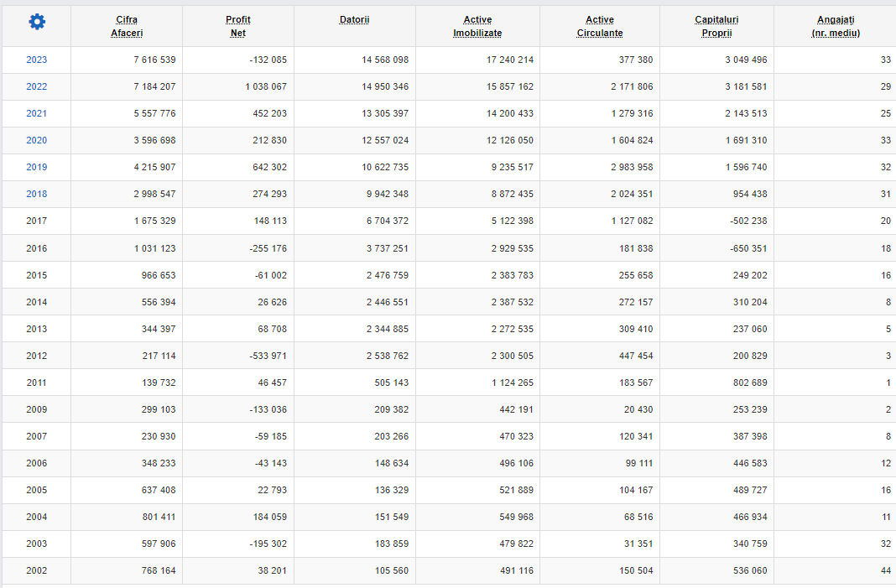Click debts value 2 446 551
Image resolution: width=896 pixels, height=588 pixels.
coord(388,302)
